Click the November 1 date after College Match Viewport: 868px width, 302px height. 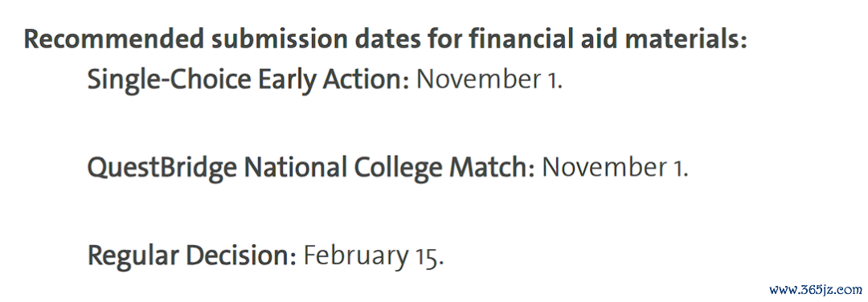[x=615, y=168]
